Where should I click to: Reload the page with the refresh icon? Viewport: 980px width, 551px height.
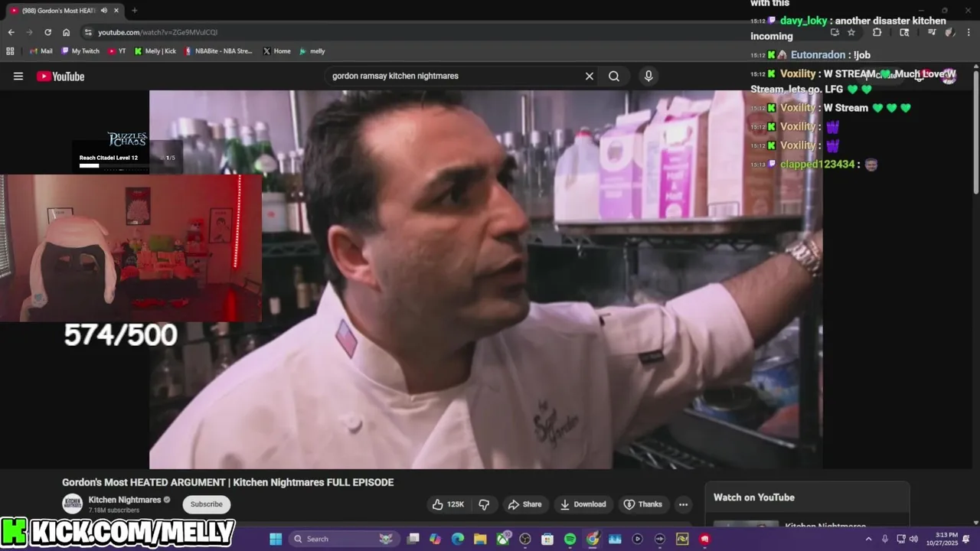[x=47, y=32]
